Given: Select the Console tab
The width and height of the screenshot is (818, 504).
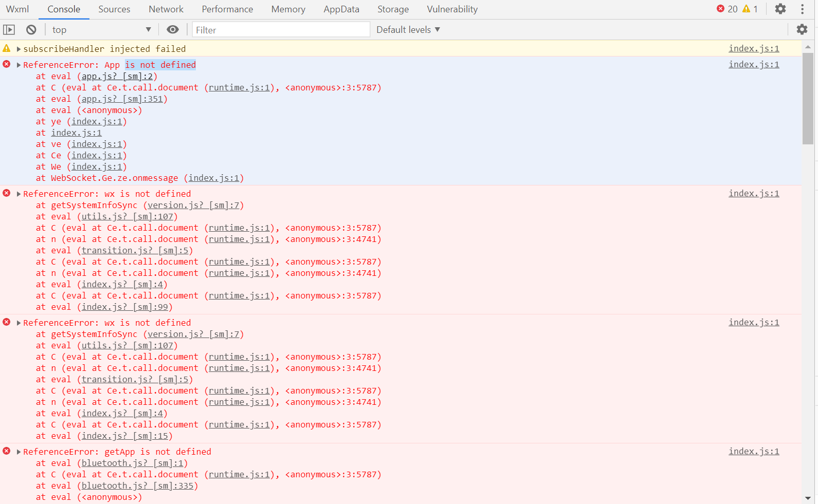Looking at the screenshot, I should (x=64, y=9).
